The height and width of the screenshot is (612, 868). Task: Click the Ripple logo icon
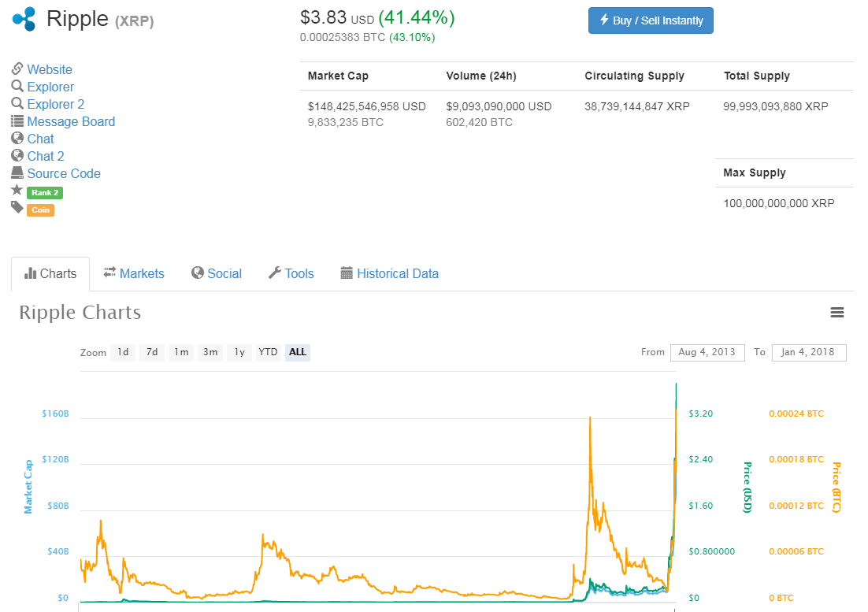tap(24, 19)
